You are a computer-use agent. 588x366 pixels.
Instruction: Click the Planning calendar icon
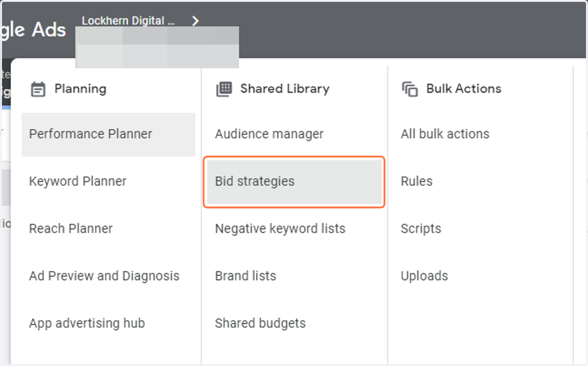tap(38, 89)
